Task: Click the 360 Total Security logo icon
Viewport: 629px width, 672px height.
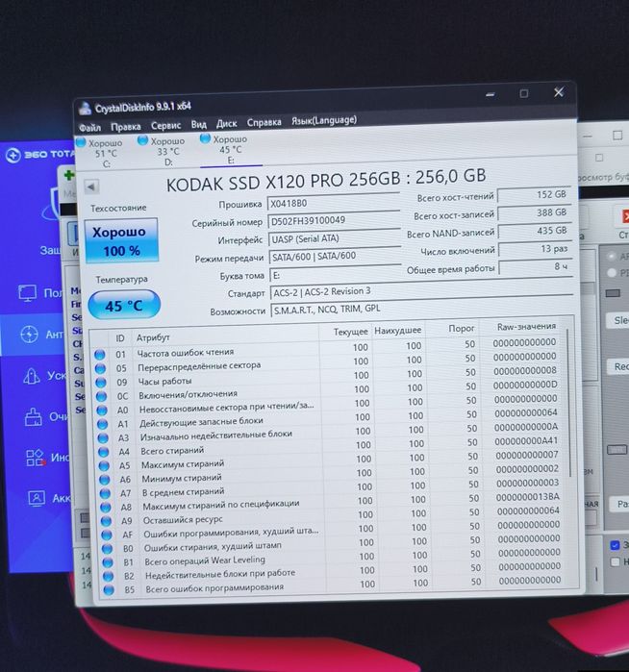Action: 13,155
